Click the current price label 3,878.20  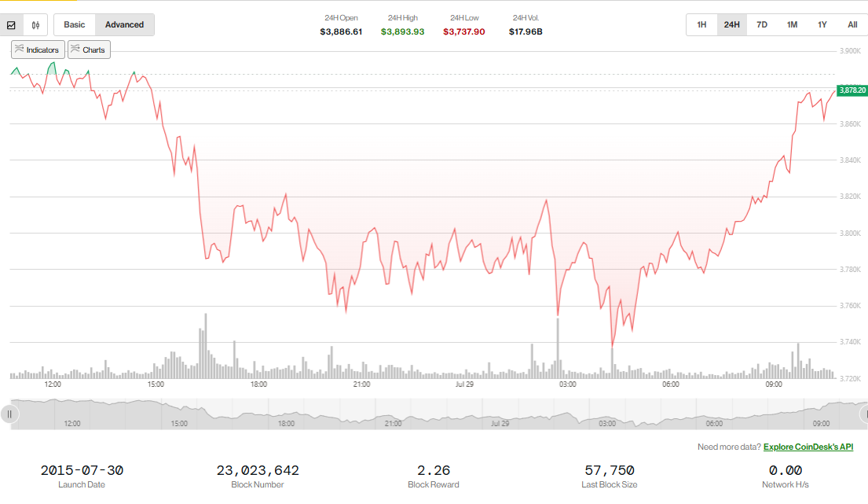852,90
